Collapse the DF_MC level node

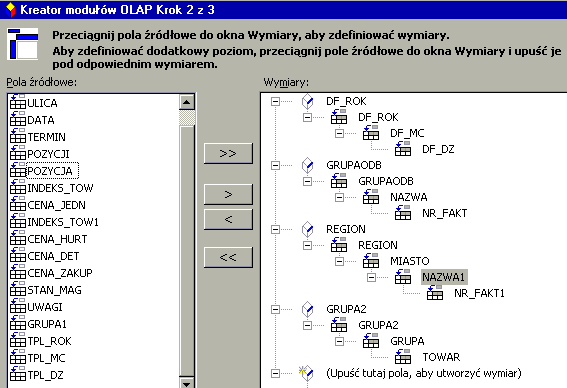pyautogui.click(x=339, y=133)
